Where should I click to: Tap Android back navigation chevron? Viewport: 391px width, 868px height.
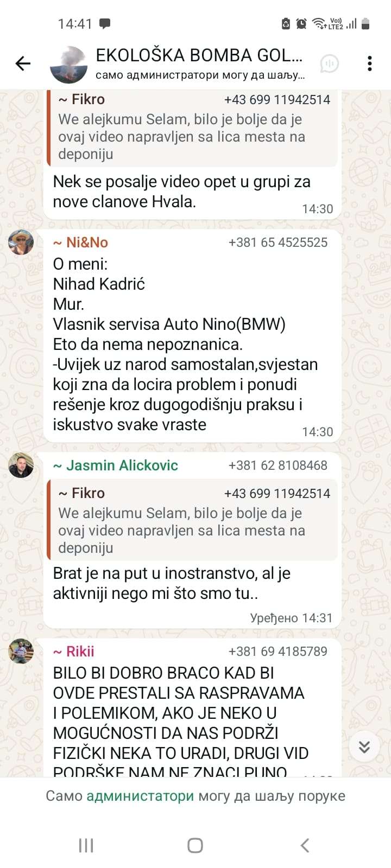click(x=305, y=845)
